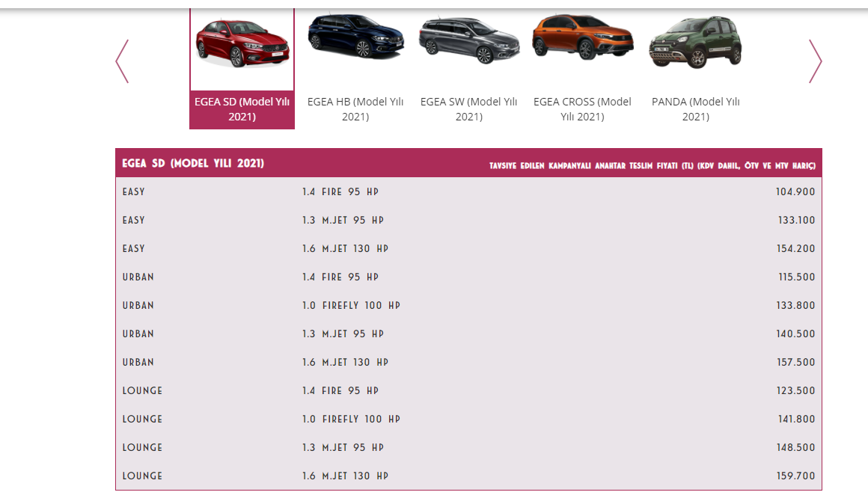This screenshot has width=868, height=504.
Task: Click price 159.700
Action: (795, 476)
